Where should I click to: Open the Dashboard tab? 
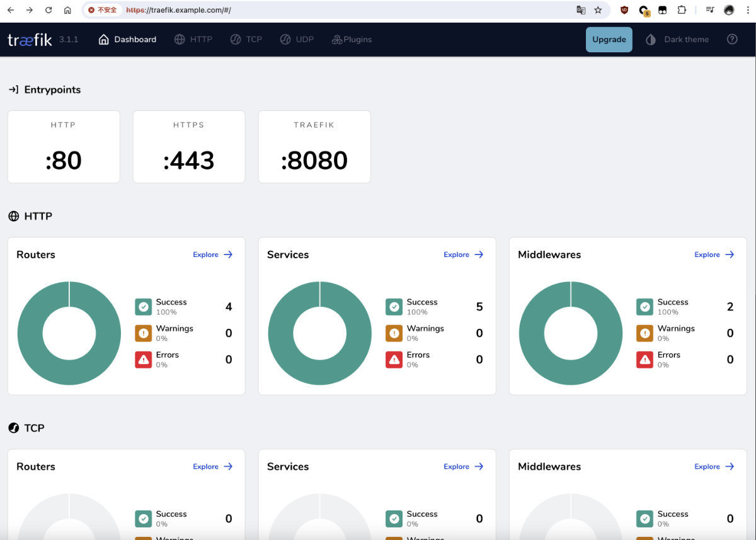[x=127, y=39]
